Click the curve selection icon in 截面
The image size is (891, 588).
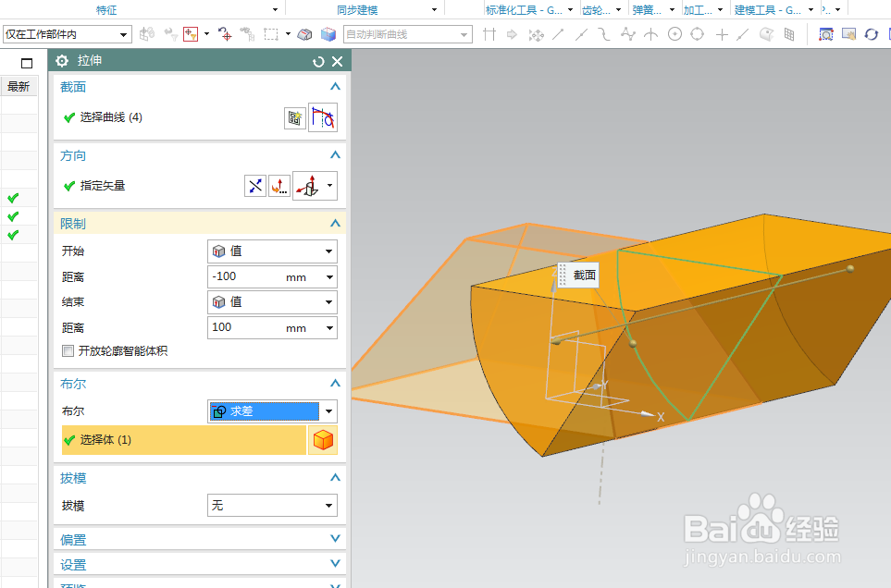point(323,117)
